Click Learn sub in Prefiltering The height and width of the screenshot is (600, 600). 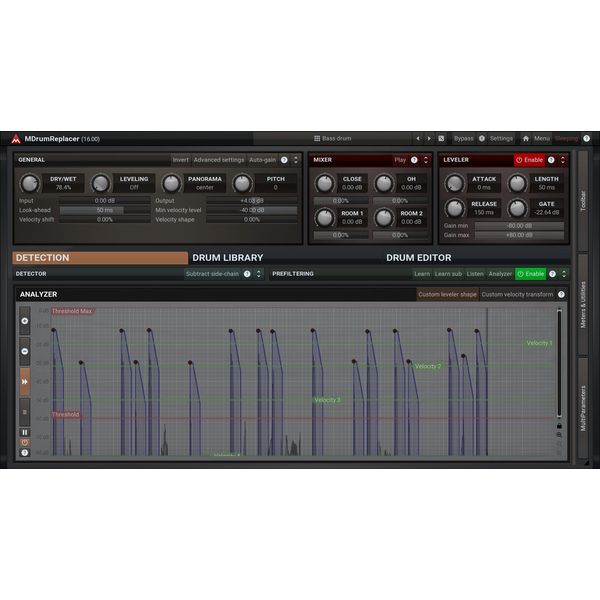(448, 274)
